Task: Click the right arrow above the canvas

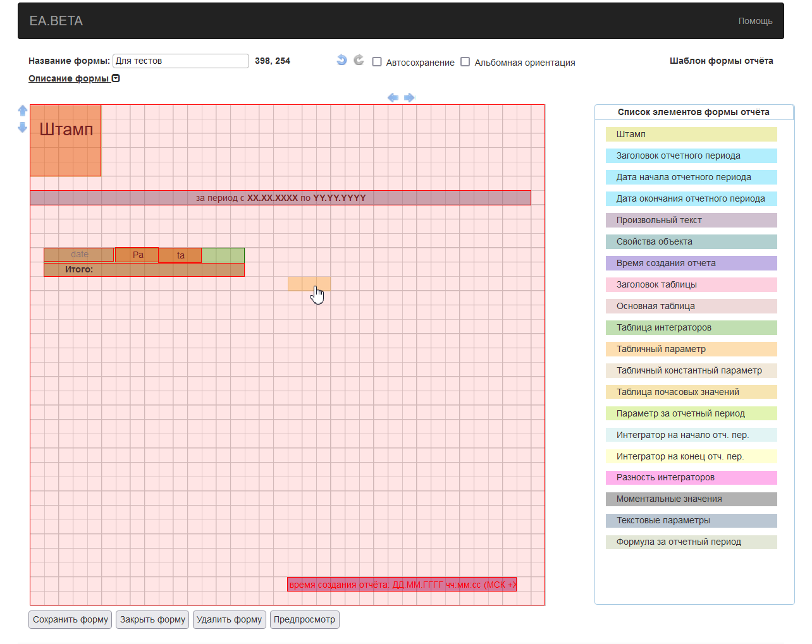Action: pyautogui.click(x=409, y=97)
